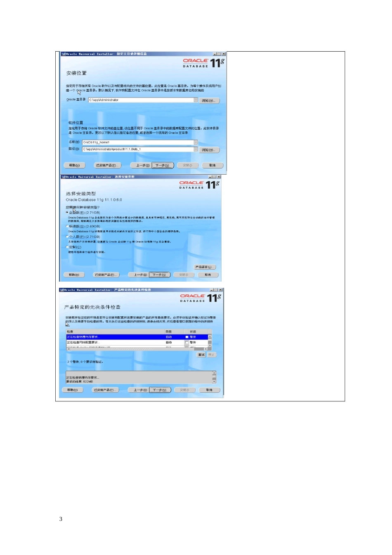
Task: Open the Oracle 基目录 dropdown arrow
Action: click(196, 100)
